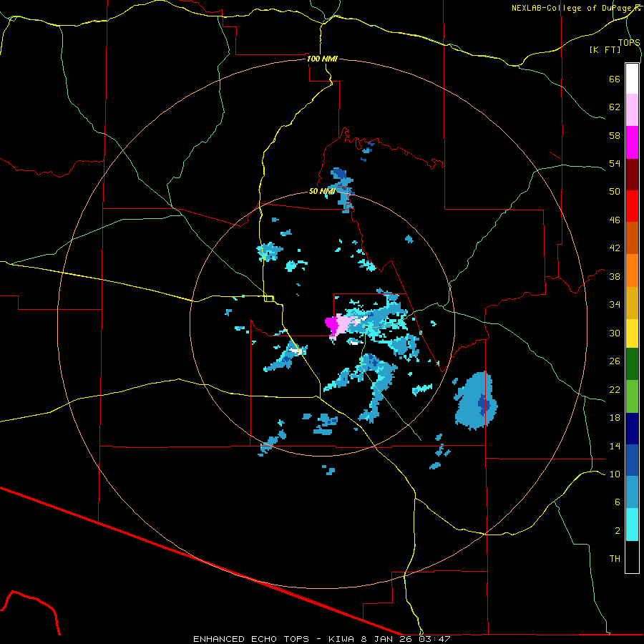Click the cyan 10 kft legend swatch
The width and height of the screenshot is (644, 644).
coord(632,525)
